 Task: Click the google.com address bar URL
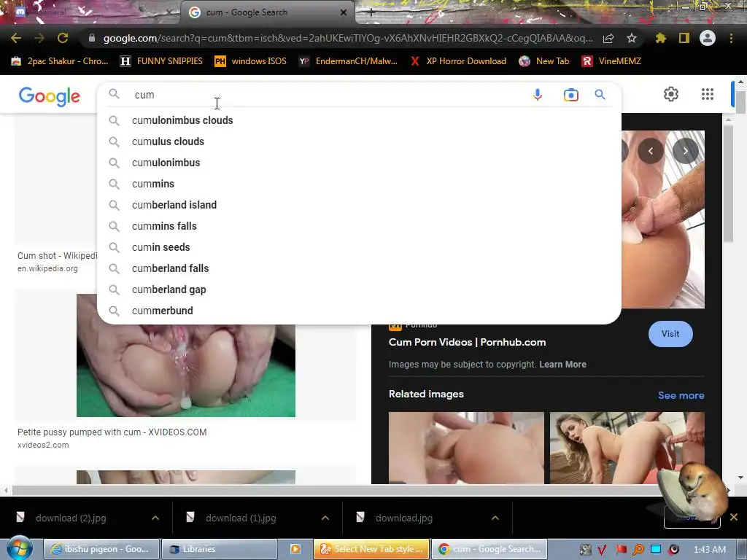tap(348, 38)
